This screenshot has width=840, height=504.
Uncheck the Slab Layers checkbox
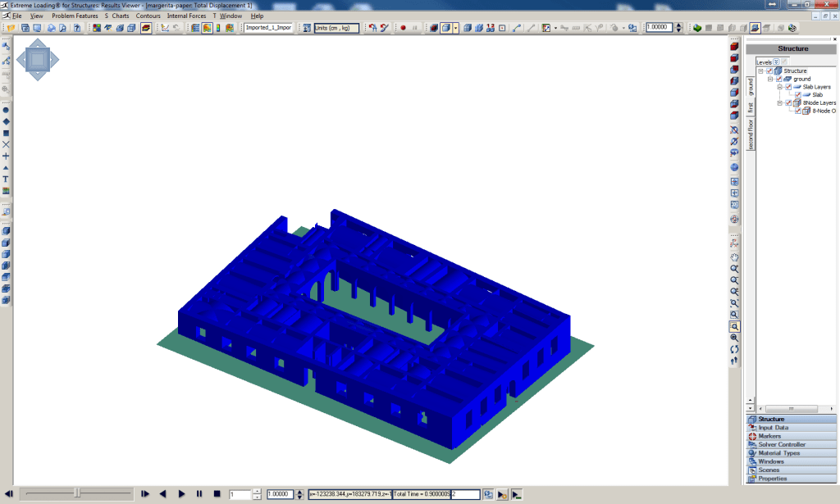pyautogui.click(x=788, y=87)
